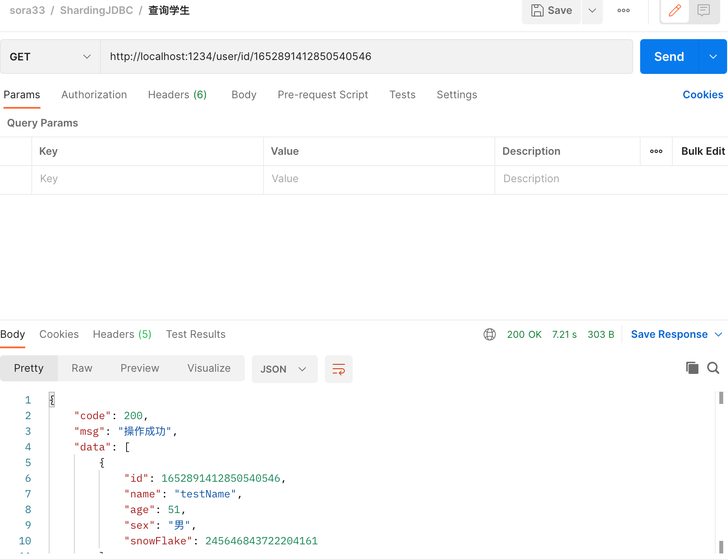728x560 pixels.
Task: Open the Cookies link
Action: [702, 95]
